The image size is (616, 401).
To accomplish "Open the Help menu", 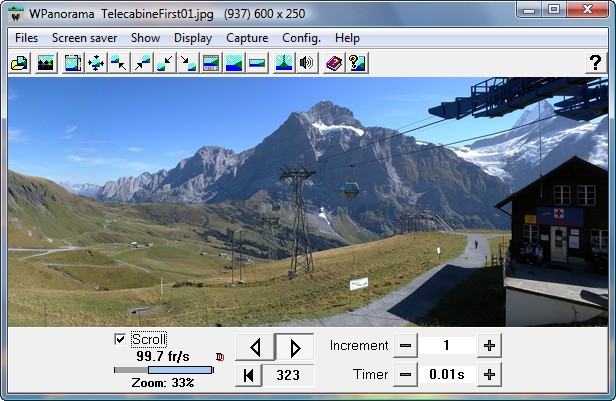I will point(347,38).
